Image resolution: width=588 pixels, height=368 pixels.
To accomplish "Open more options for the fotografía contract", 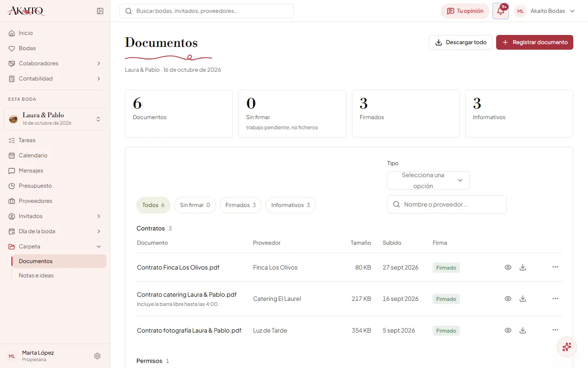I will [555, 330].
